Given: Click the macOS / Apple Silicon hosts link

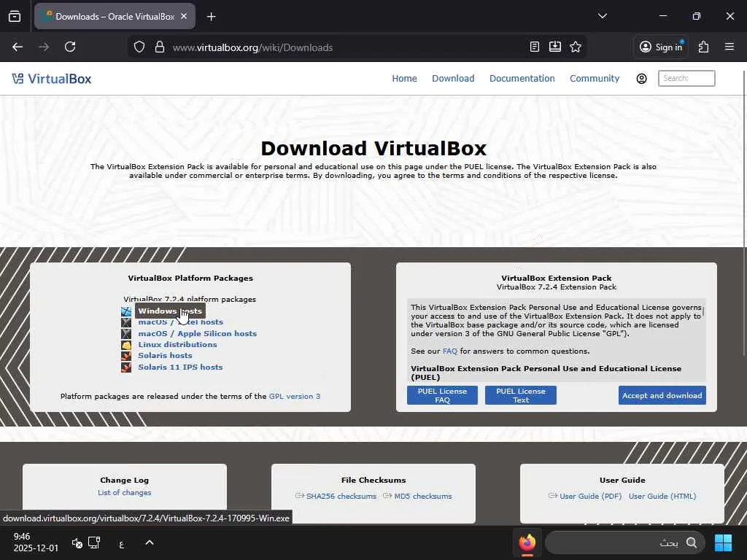Looking at the screenshot, I should click(x=197, y=333).
